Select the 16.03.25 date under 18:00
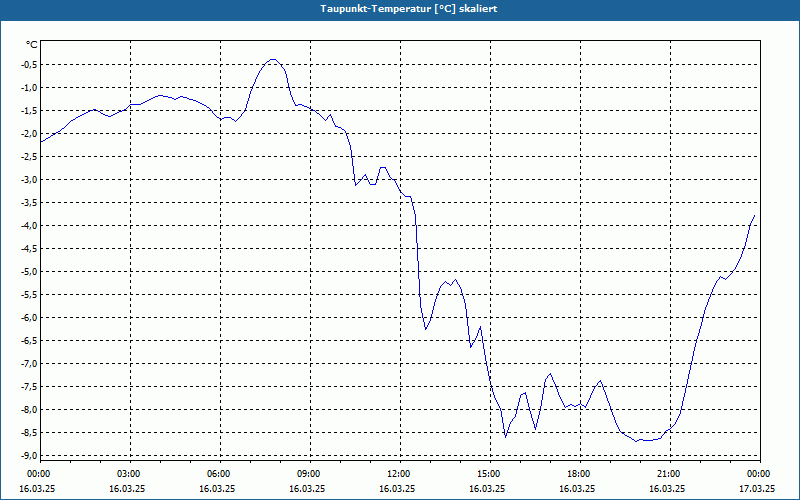The height and width of the screenshot is (500, 800). 577,488
